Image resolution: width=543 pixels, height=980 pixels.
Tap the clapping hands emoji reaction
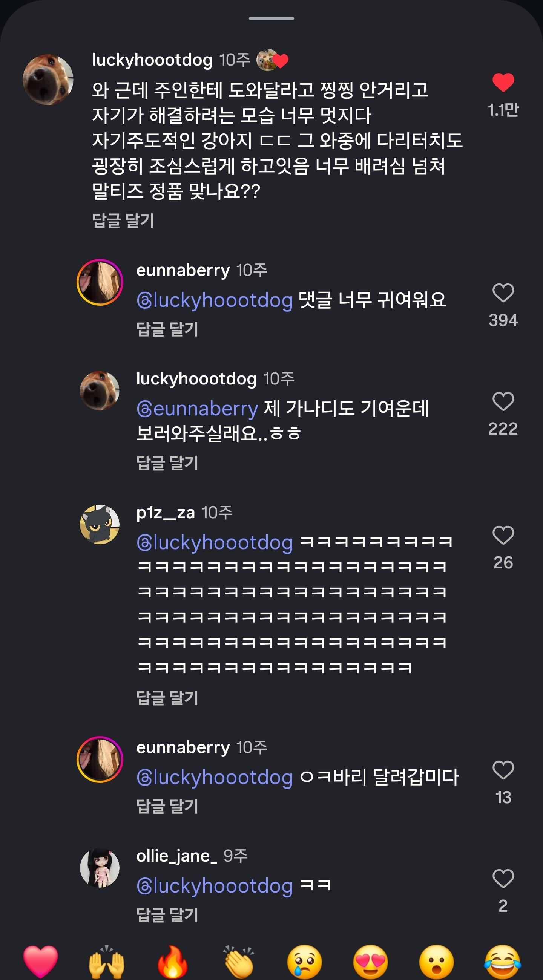[239, 962]
